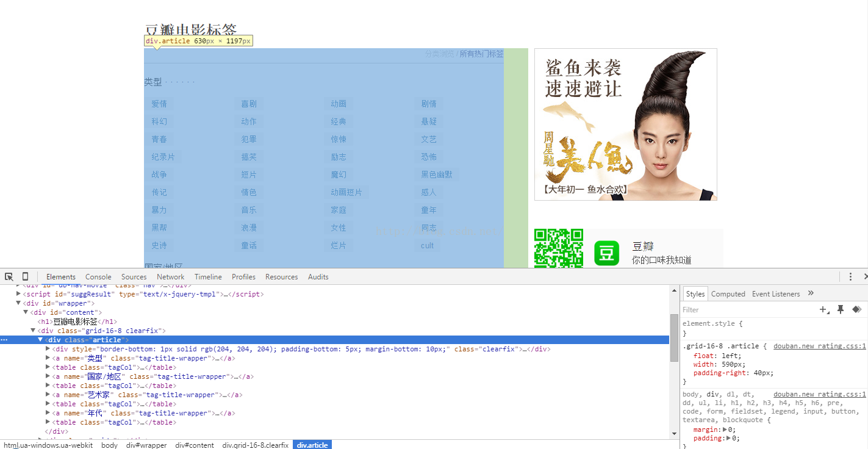Switch to the Elements panel tab
868x449 pixels.
click(61, 277)
